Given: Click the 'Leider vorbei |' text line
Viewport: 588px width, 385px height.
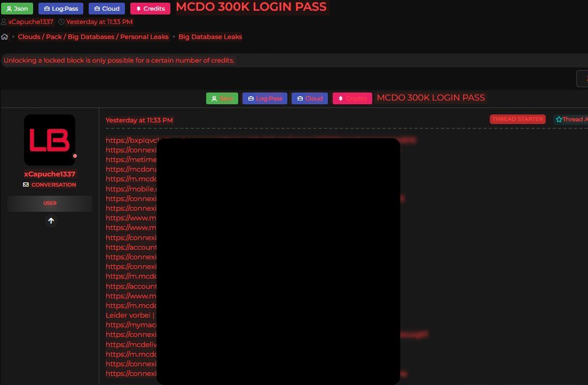Looking at the screenshot, I should [130, 315].
